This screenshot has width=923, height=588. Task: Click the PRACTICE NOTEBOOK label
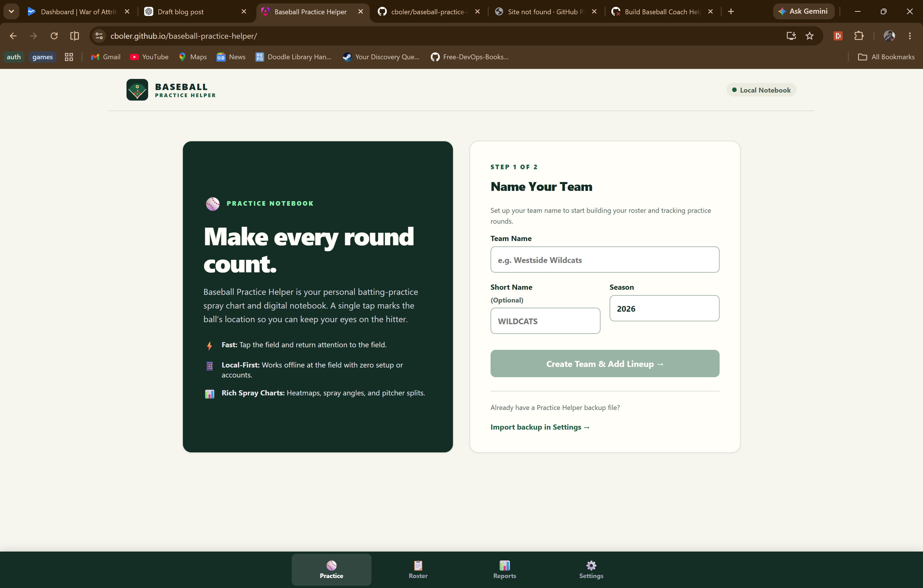[270, 203]
